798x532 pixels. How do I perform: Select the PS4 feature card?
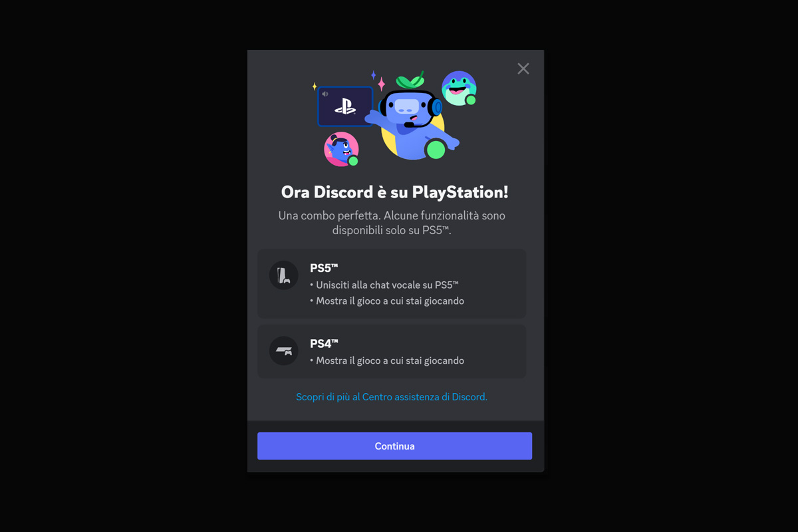(392, 351)
